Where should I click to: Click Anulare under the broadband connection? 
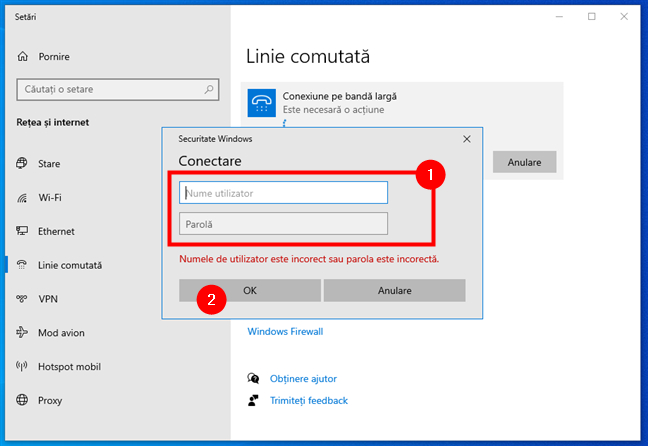(x=523, y=162)
